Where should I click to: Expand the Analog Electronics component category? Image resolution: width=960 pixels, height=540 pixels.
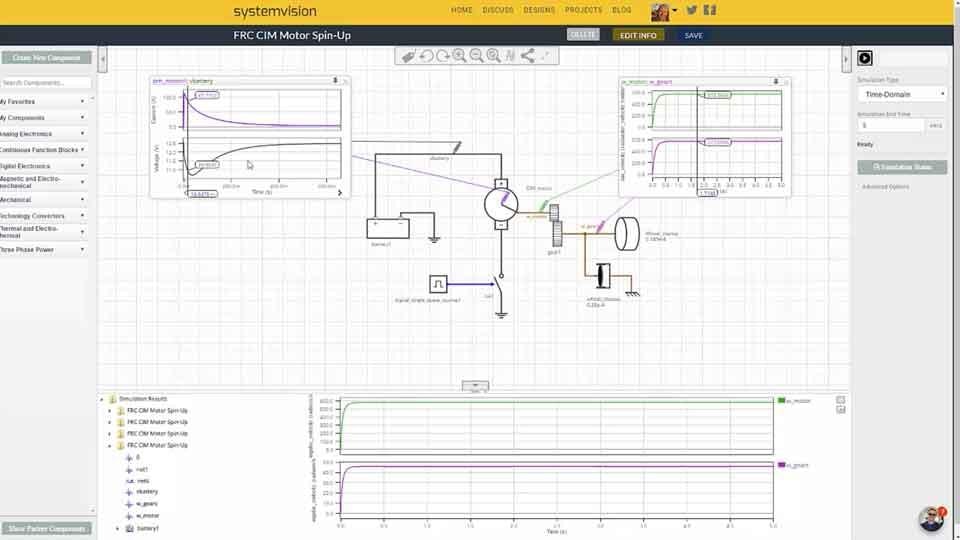coord(42,133)
